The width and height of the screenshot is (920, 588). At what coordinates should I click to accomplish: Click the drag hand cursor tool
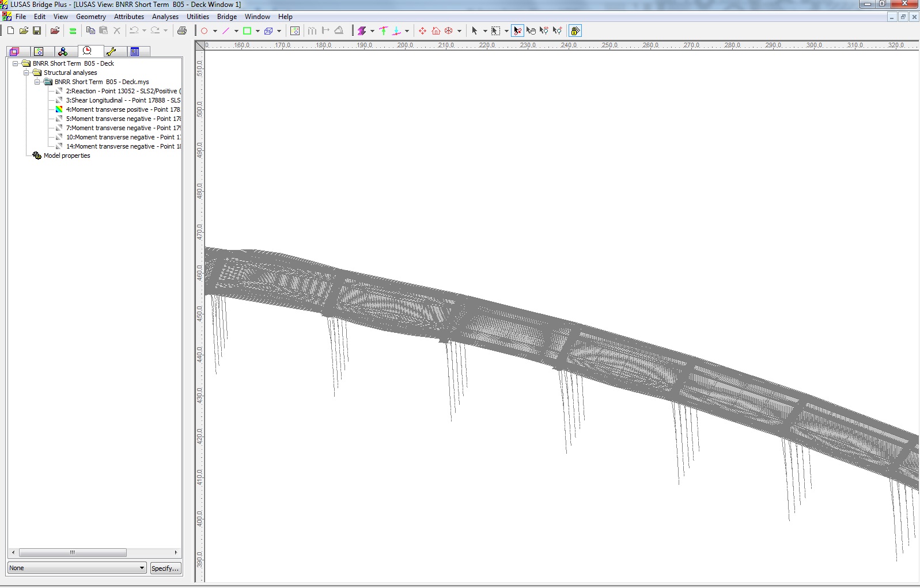click(531, 31)
